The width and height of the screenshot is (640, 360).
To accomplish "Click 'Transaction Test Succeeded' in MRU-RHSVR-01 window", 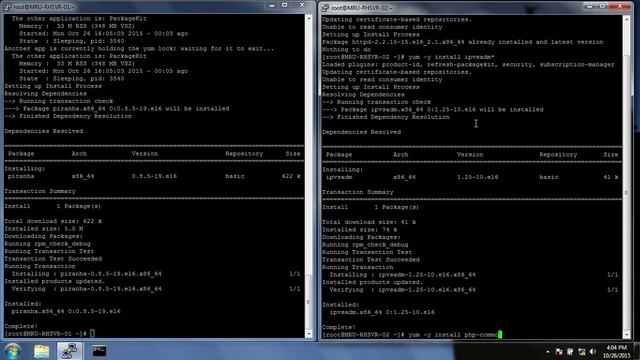I will 53,258.
